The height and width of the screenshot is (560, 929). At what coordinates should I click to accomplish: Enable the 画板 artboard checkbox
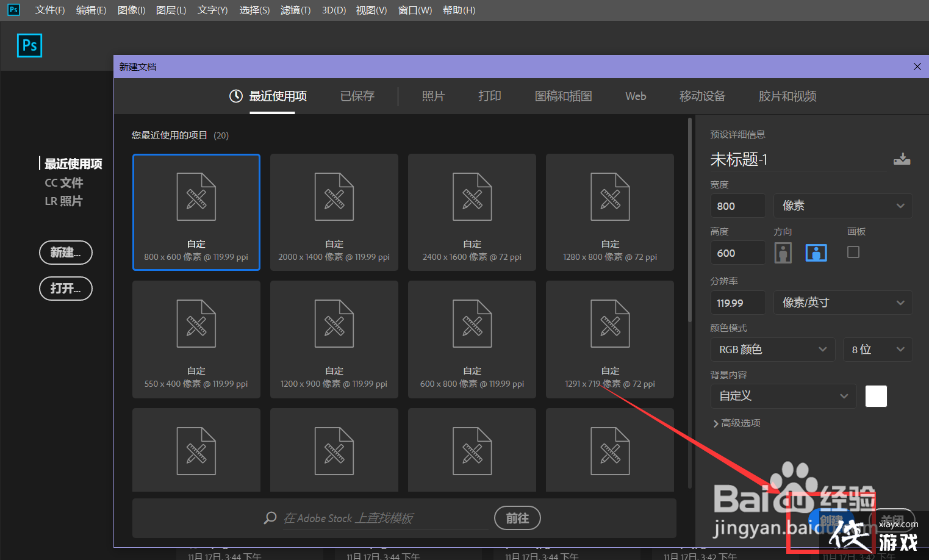pos(853,252)
